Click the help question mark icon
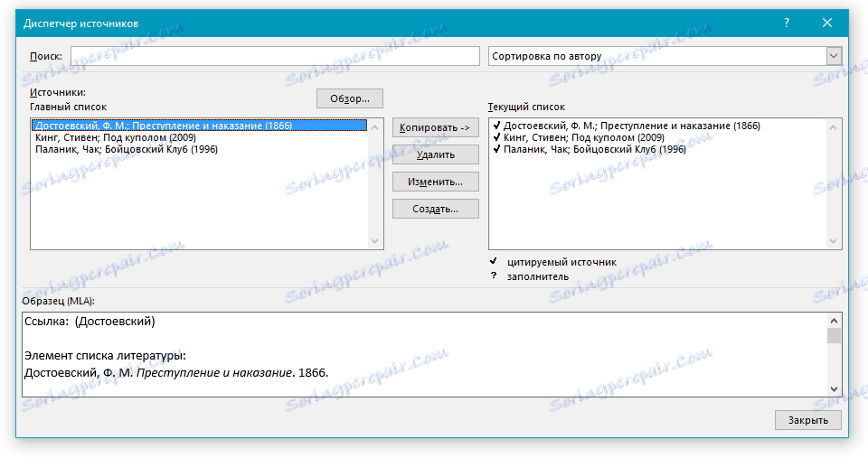The height and width of the screenshot is (458, 868). (786, 23)
